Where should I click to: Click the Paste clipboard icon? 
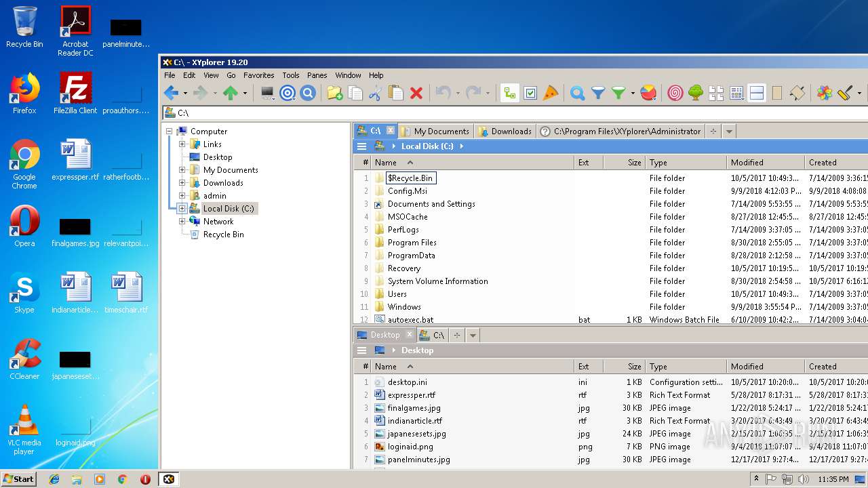click(x=396, y=94)
